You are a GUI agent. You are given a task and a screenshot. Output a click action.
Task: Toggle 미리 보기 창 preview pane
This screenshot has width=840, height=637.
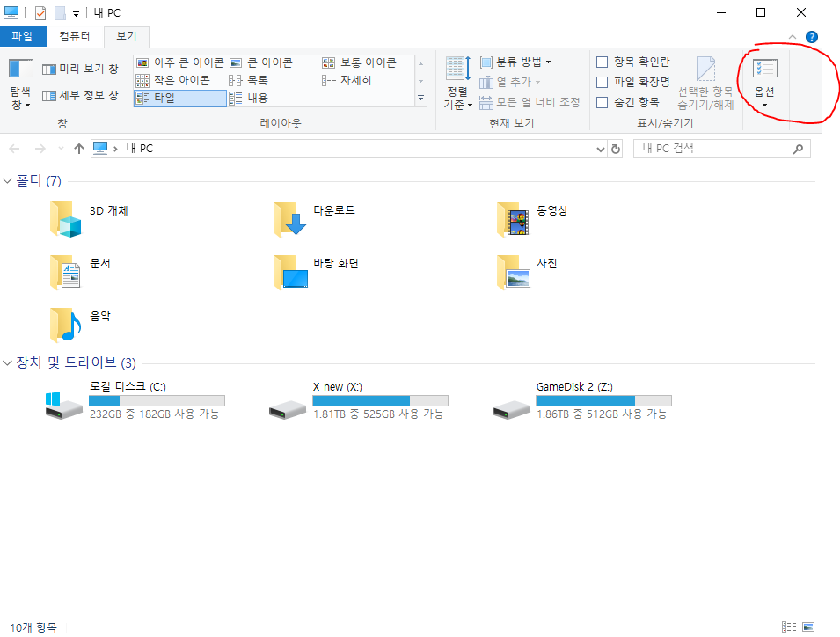(80, 70)
